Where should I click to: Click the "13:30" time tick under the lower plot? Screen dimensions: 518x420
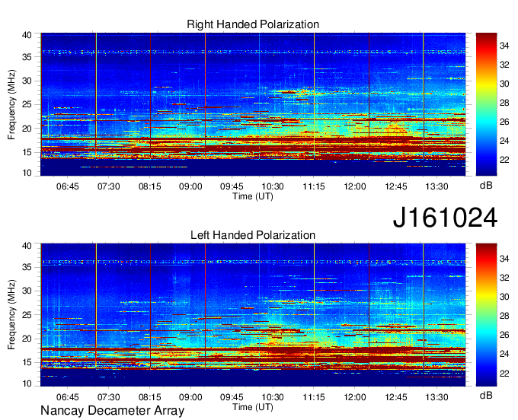(436, 397)
